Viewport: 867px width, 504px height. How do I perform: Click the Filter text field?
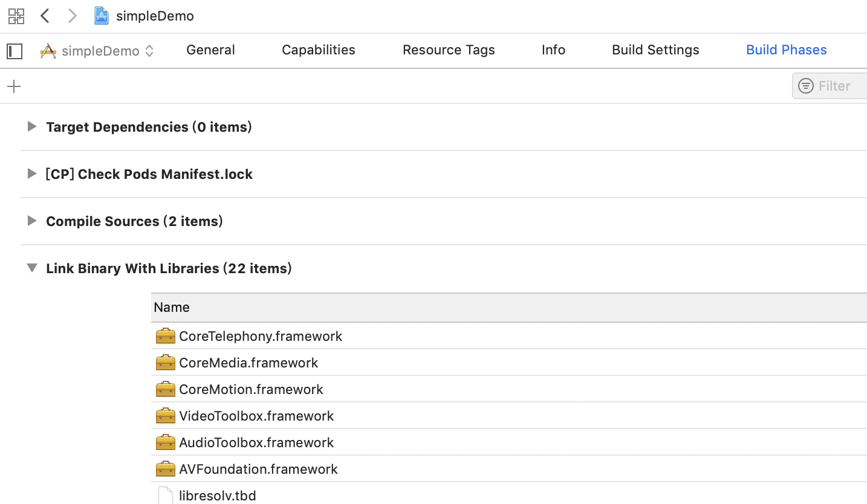click(830, 86)
